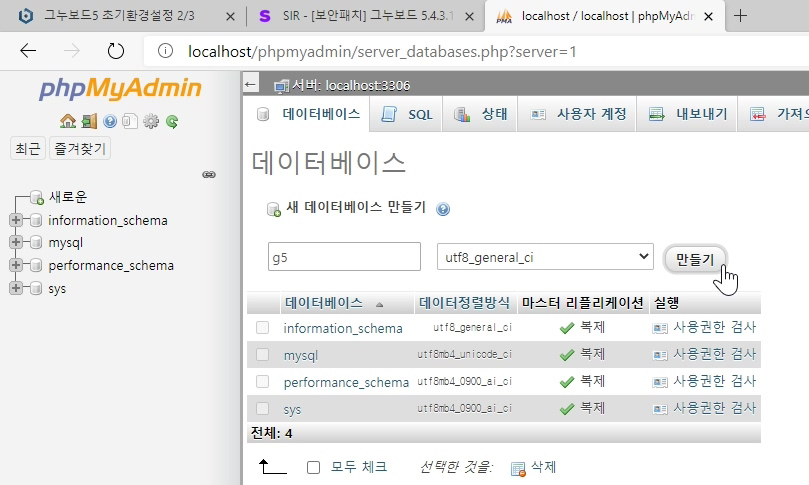Check the sys row checkbox
This screenshot has height=485, width=809.
pos(263,408)
